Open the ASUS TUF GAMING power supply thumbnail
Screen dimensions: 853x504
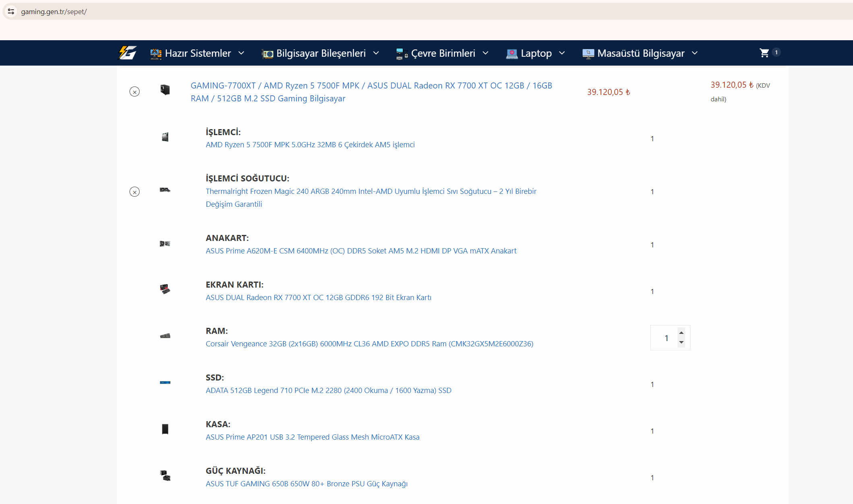coord(165,475)
